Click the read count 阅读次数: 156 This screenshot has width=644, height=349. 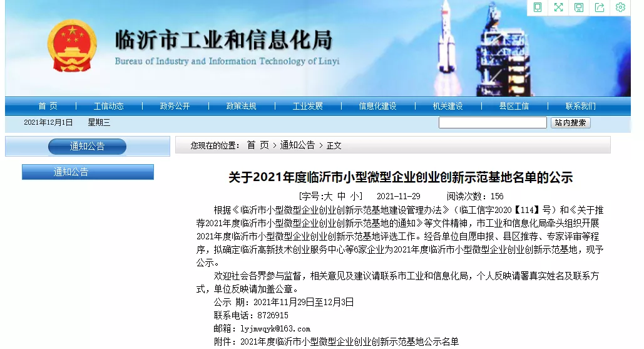(475, 197)
